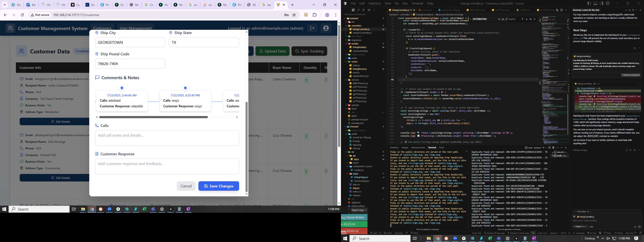Open Search view icon in Cursor sidebar
This screenshot has height=242, width=644.
[x=358, y=10]
